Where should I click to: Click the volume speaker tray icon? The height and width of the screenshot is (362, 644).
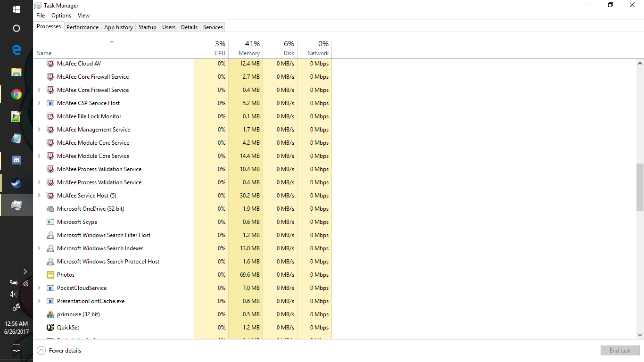point(13,294)
